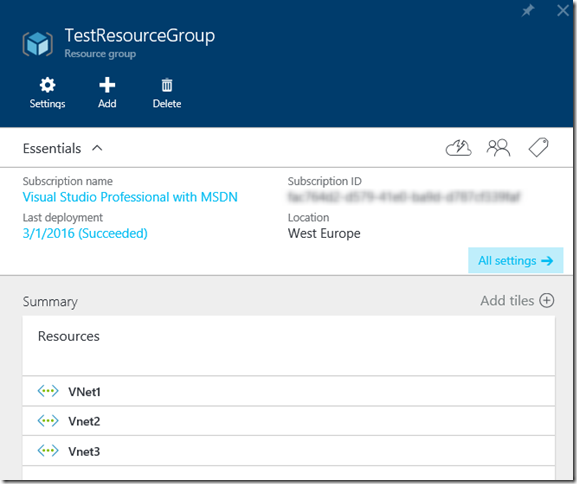Click the Add tiles label

507,301
